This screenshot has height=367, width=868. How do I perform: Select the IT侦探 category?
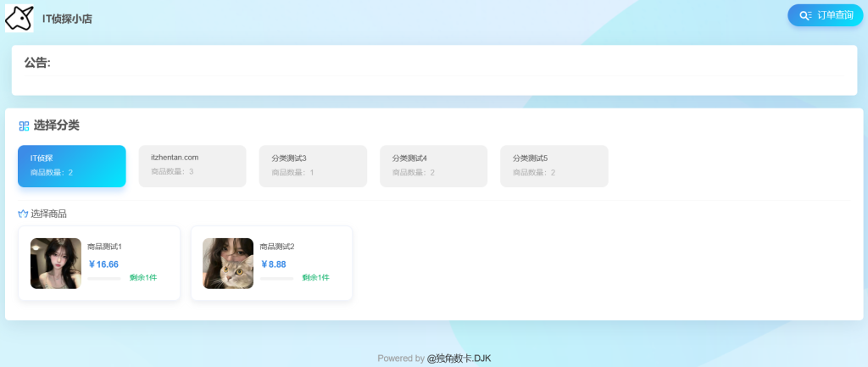72,165
